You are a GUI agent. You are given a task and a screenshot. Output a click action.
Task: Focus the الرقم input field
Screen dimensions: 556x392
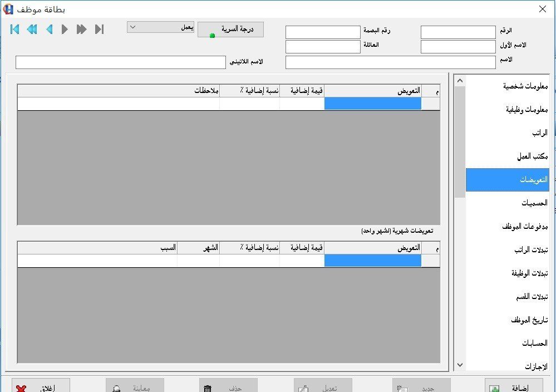(x=458, y=32)
